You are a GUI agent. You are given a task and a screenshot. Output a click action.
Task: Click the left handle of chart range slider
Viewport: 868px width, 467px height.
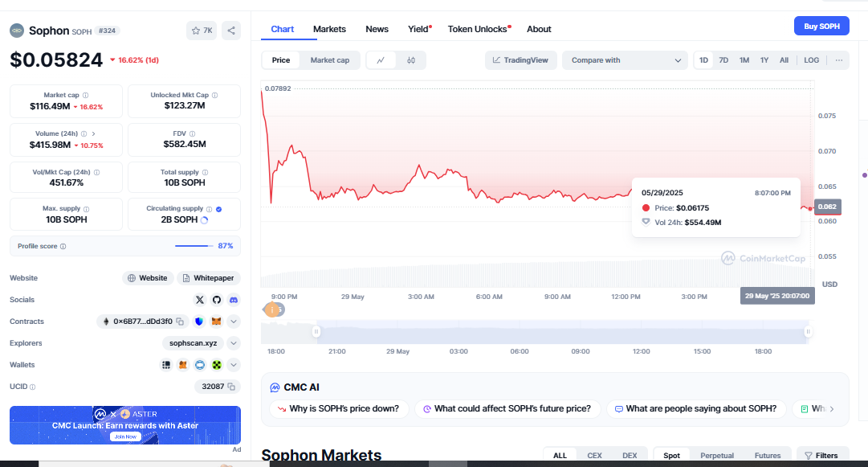coord(316,331)
